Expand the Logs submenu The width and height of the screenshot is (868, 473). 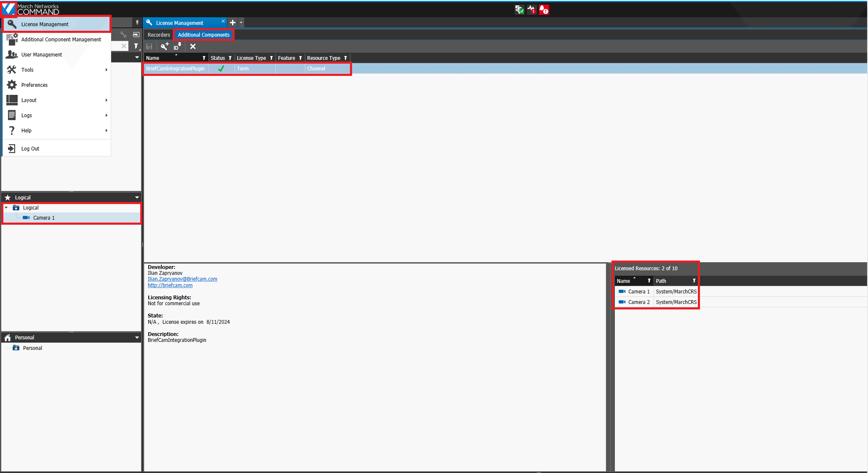[56, 115]
